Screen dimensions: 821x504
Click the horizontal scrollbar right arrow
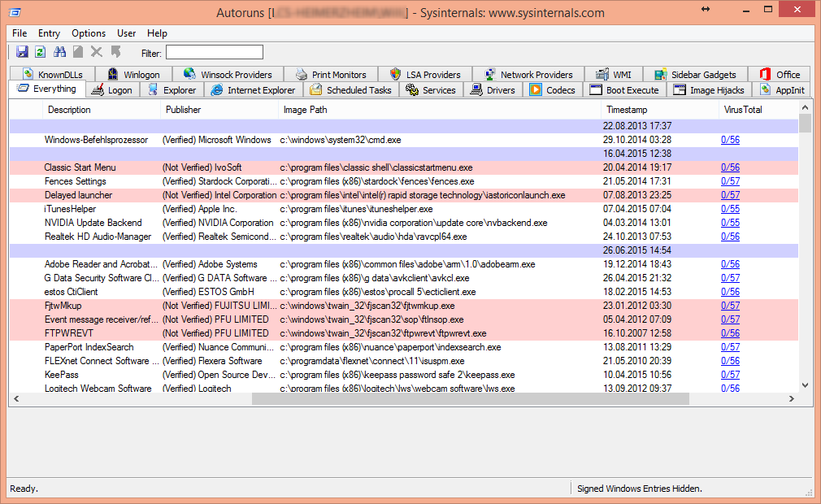(x=792, y=399)
